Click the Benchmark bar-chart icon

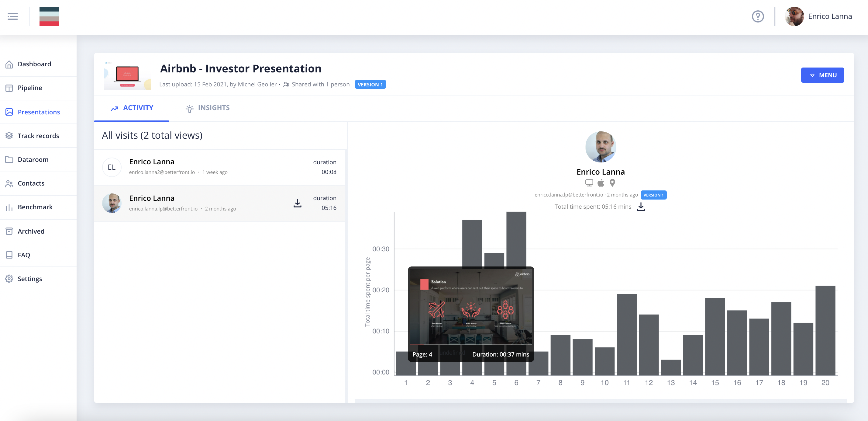[9, 207]
